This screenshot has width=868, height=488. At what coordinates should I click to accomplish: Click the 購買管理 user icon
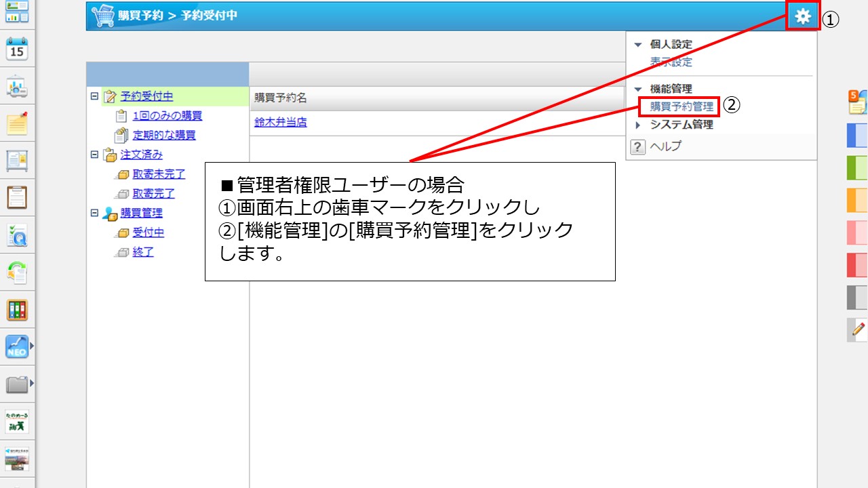(x=110, y=213)
